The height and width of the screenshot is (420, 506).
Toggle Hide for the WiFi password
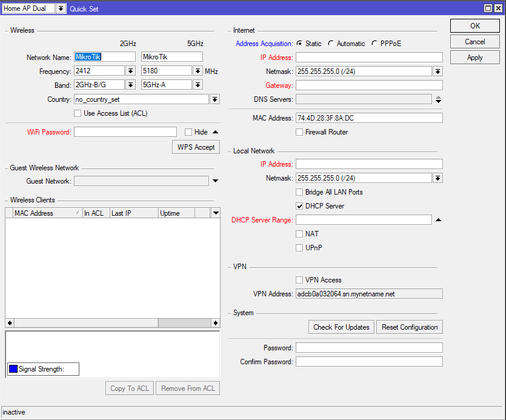(188, 132)
